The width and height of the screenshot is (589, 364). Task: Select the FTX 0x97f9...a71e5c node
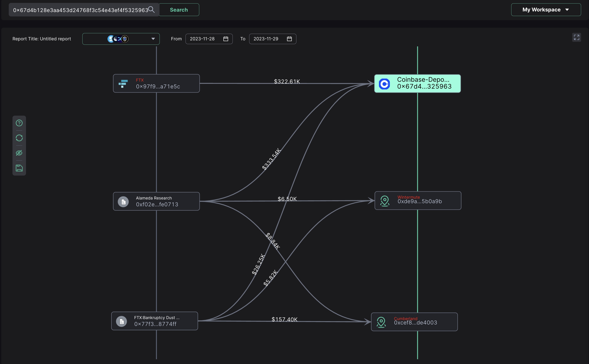(x=156, y=83)
